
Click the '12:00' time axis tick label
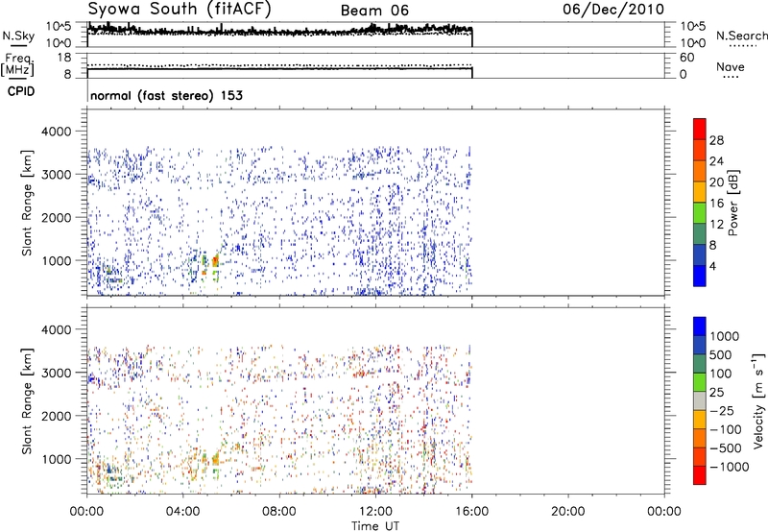coord(375,512)
